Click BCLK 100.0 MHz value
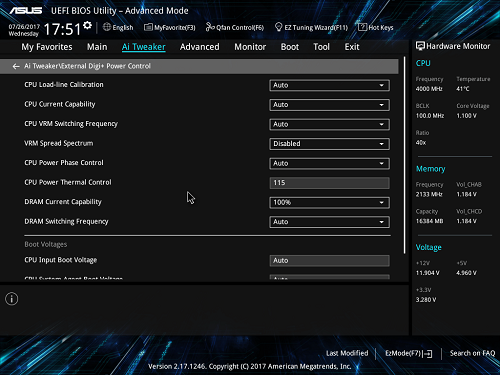Image resolution: width=500 pixels, height=375 pixels. [x=430, y=116]
